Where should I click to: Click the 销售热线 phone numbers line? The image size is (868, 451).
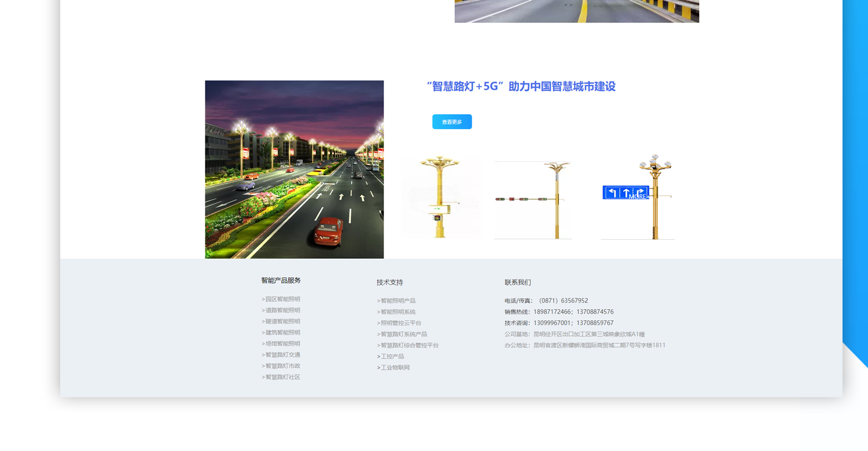pos(559,312)
